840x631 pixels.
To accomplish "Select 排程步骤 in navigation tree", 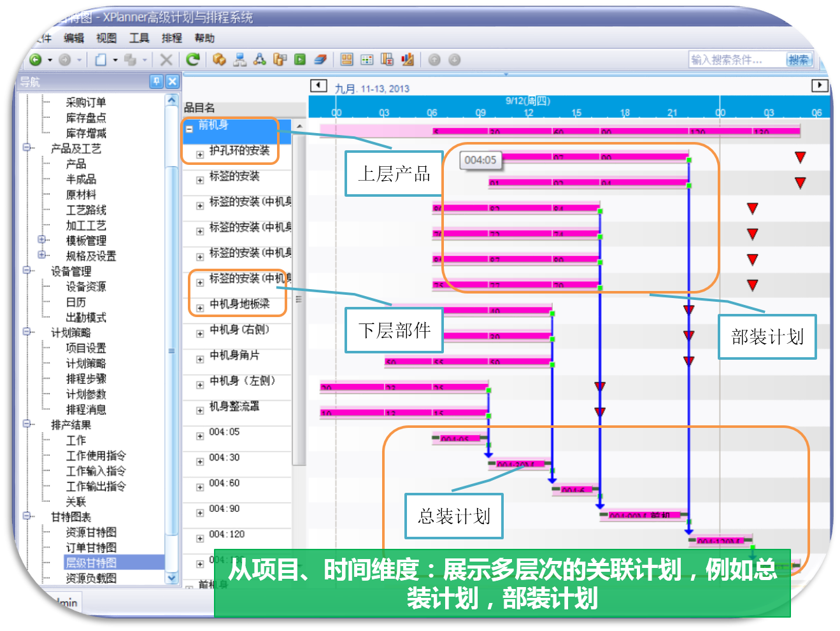I will [x=86, y=379].
